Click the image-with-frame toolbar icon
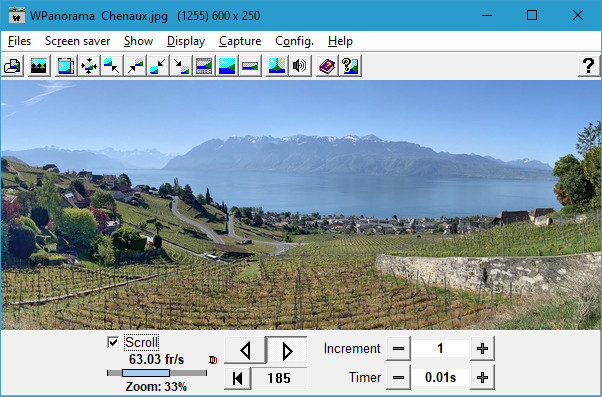Screen dimensions: 602x397 (x=66, y=66)
